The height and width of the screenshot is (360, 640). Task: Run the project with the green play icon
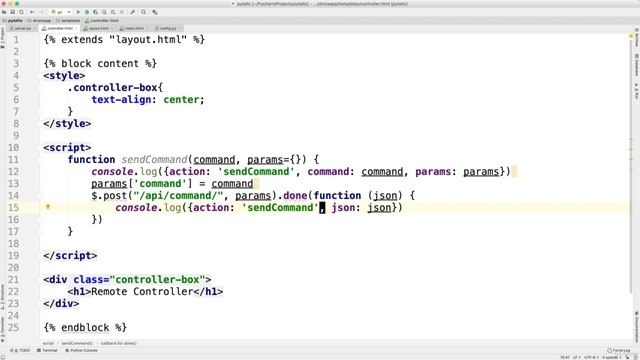tap(78, 12)
